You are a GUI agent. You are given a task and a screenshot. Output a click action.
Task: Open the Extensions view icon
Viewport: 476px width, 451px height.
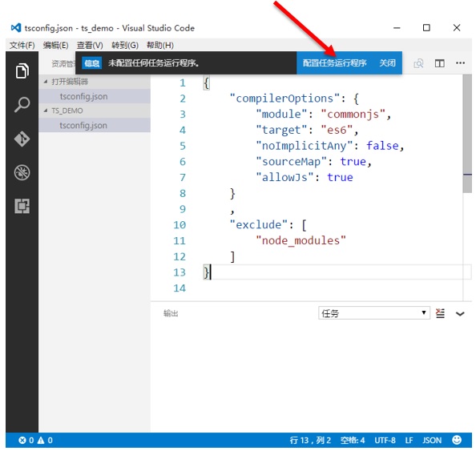click(x=22, y=206)
